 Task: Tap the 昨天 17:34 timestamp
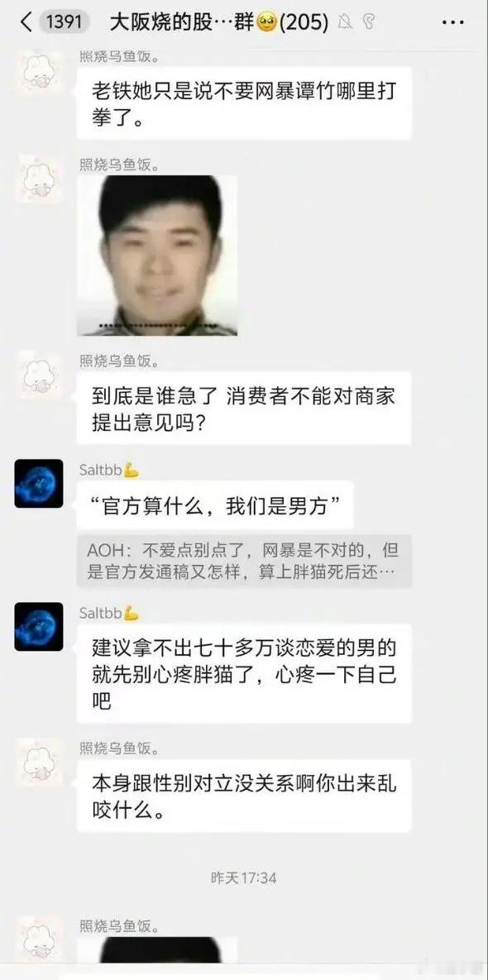(244, 877)
